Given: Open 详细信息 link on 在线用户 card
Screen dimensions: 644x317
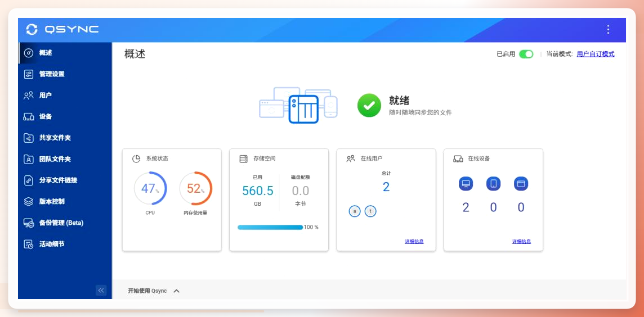Looking at the screenshot, I should [x=414, y=242].
